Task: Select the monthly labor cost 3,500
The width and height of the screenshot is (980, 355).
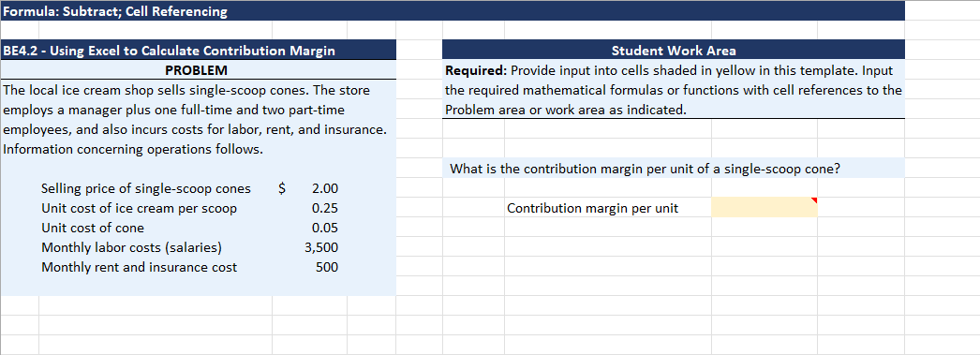Action: point(321,247)
